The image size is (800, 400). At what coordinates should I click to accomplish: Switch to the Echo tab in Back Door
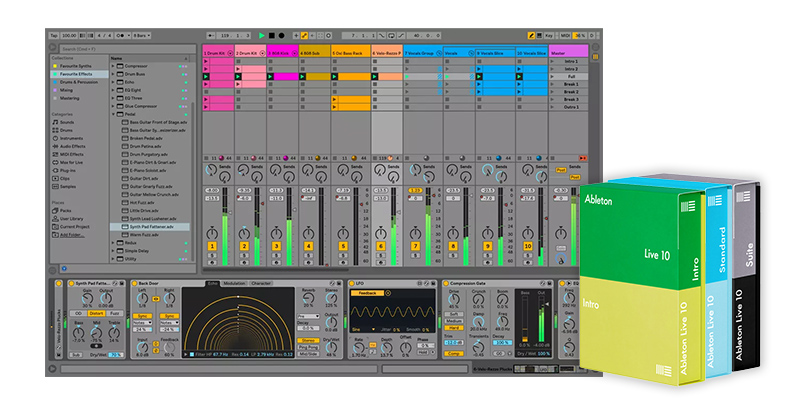coord(213,283)
